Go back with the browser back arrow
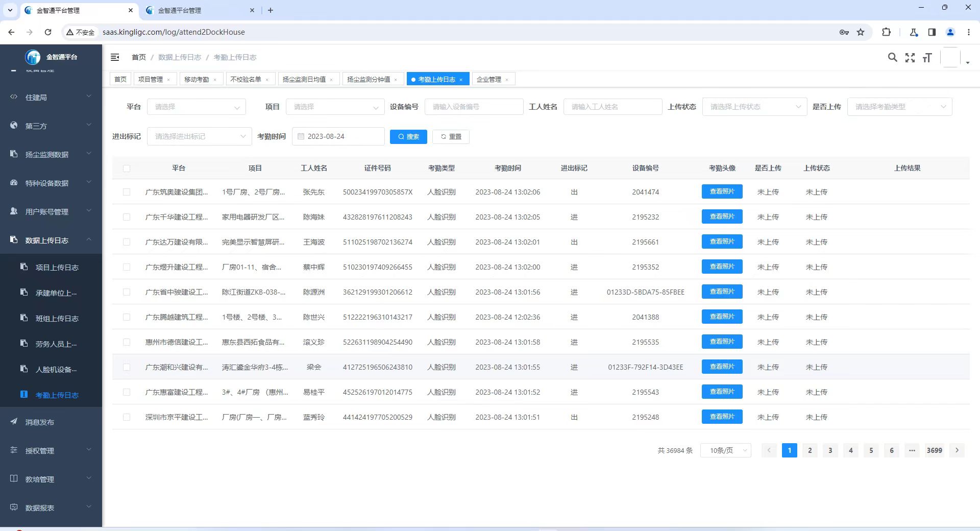The height and width of the screenshot is (531, 980). pyautogui.click(x=11, y=32)
